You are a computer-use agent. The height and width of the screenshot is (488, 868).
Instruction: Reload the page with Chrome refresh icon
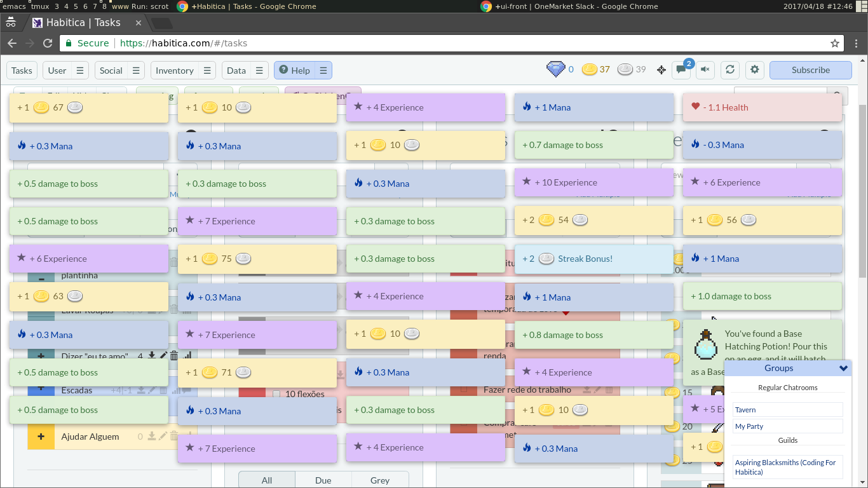pyautogui.click(x=48, y=43)
